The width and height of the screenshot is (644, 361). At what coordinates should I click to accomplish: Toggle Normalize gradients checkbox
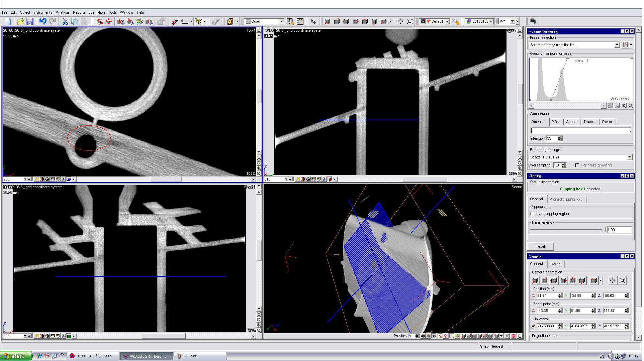[x=577, y=165]
